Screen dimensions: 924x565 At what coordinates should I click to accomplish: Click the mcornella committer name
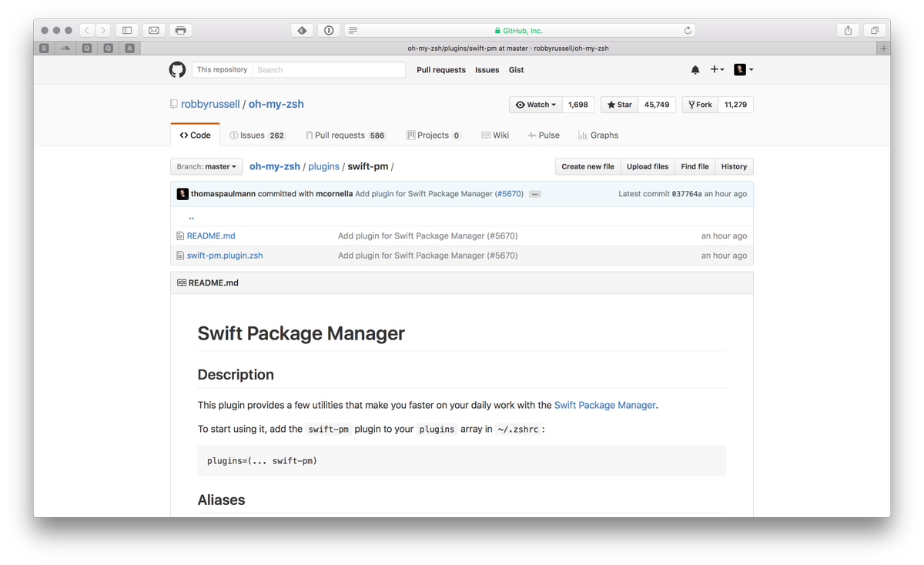334,194
